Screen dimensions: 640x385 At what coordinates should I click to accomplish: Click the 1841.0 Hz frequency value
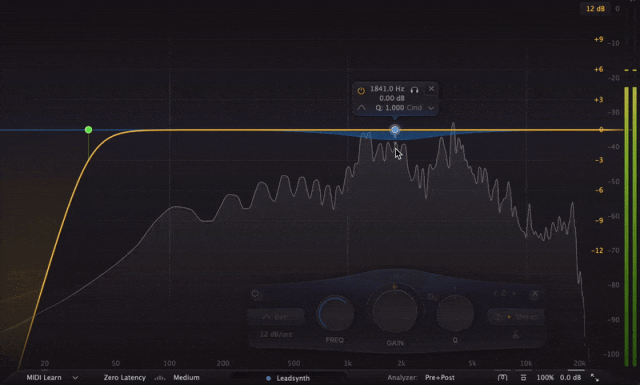click(x=387, y=89)
